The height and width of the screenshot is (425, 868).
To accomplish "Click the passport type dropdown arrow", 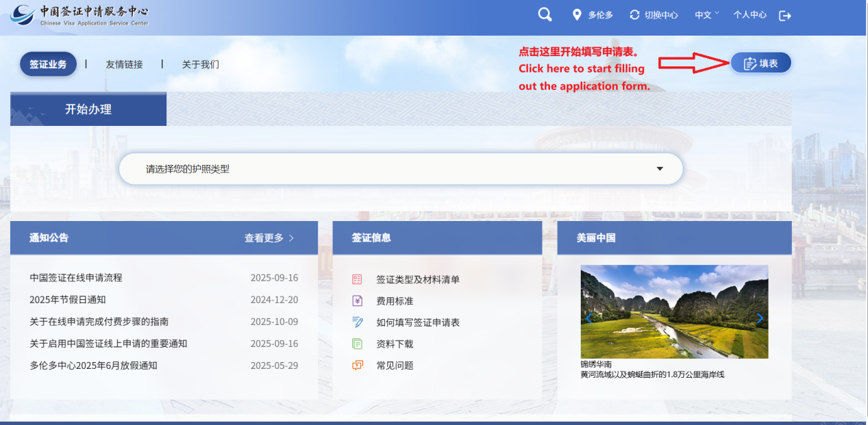I will click(660, 169).
